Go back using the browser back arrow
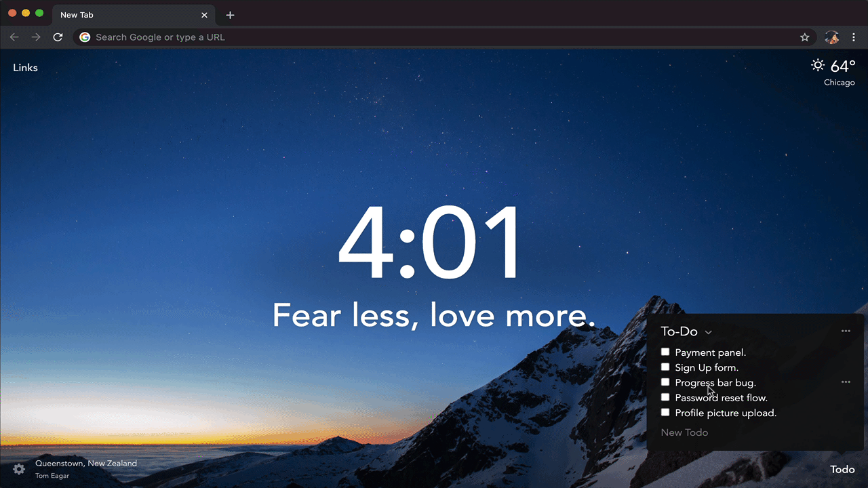The image size is (868, 488). pyautogui.click(x=14, y=37)
